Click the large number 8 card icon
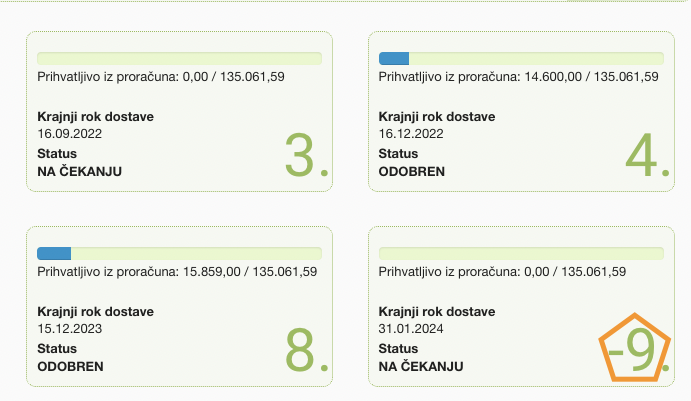The width and height of the screenshot is (691, 401). click(x=305, y=350)
